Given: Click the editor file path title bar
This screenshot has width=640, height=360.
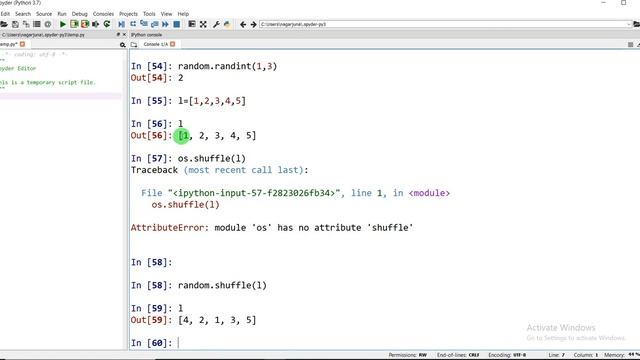Looking at the screenshot, I should tap(43, 35).
